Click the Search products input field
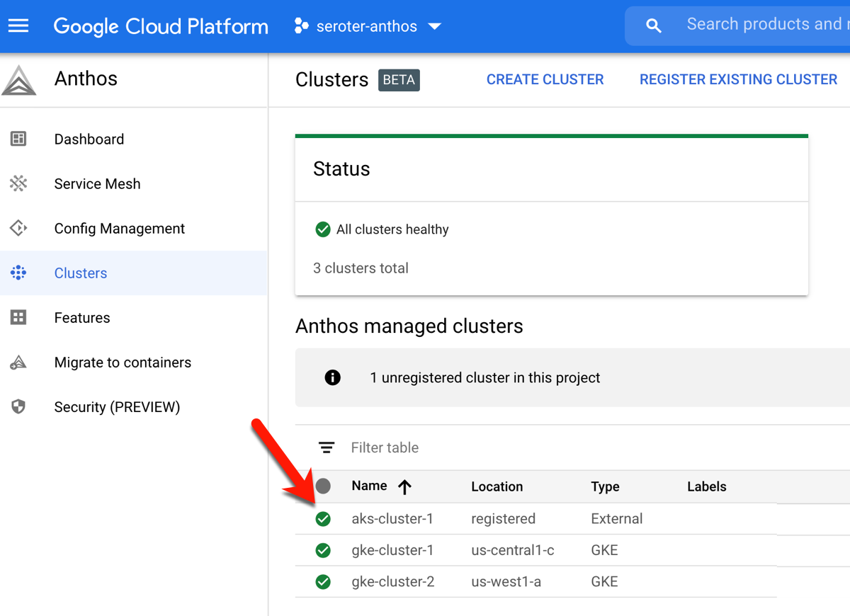This screenshot has width=850, height=616. click(764, 25)
